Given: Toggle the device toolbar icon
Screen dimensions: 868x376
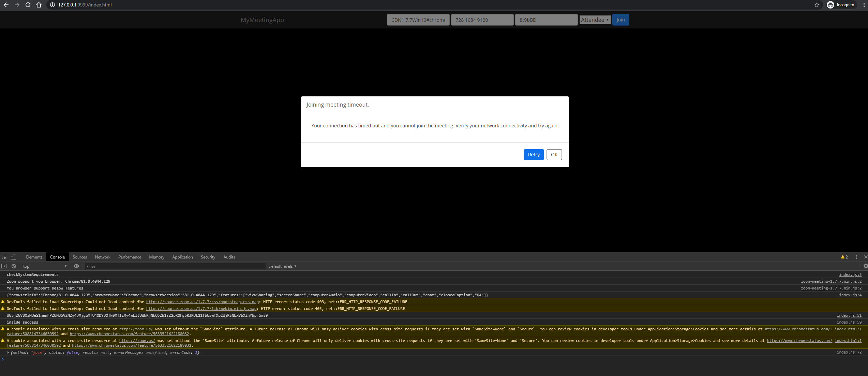Looking at the screenshot, I should pyautogui.click(x=13, y=257).
